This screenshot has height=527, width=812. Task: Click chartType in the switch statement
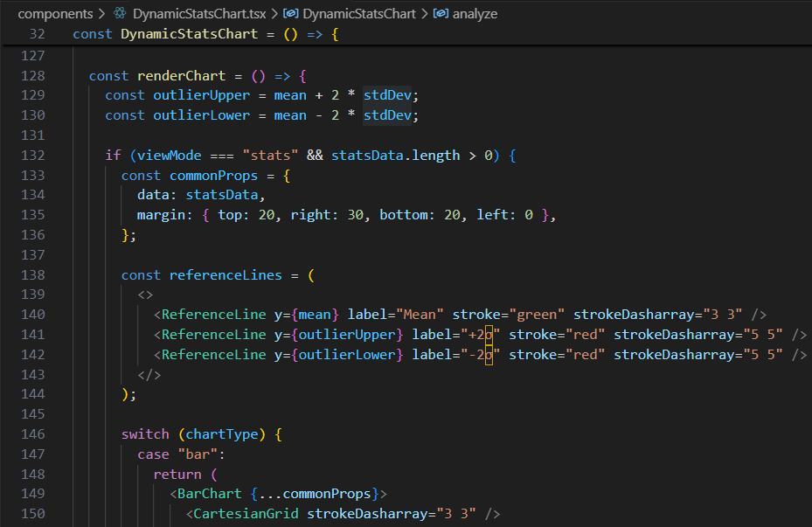tap(222, 433)
